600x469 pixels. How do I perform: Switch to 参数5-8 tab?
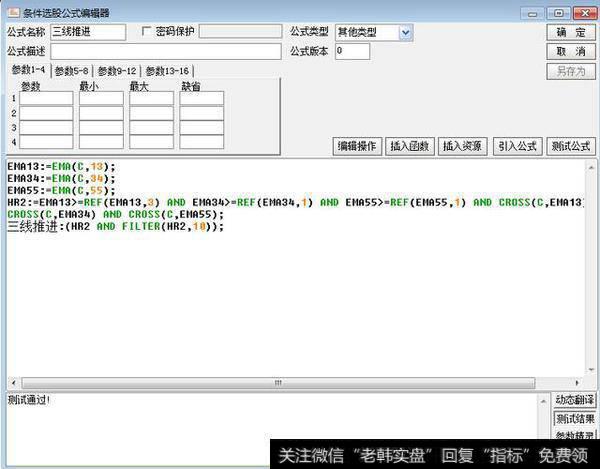click(x=72, y=71)
